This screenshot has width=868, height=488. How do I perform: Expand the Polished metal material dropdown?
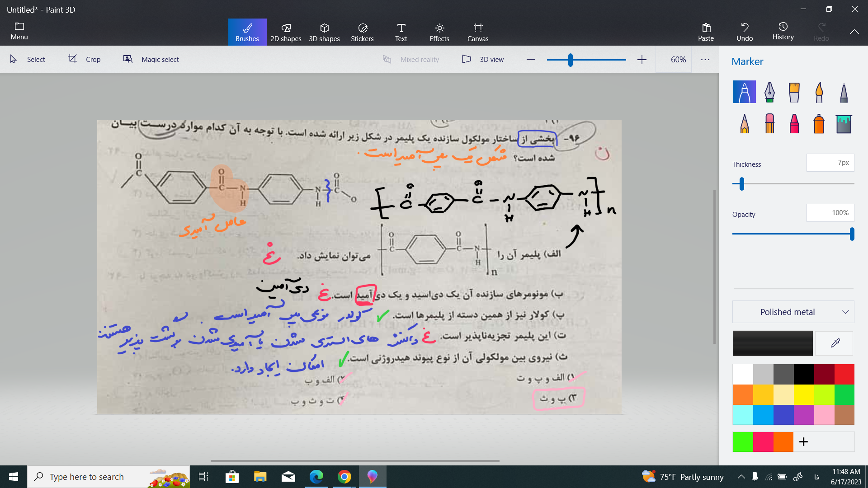click(x=793, y=312)
